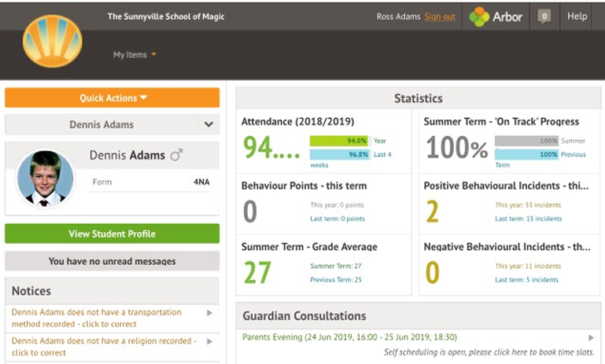
Task: Click the Sign out link
Action: point(439,17)
